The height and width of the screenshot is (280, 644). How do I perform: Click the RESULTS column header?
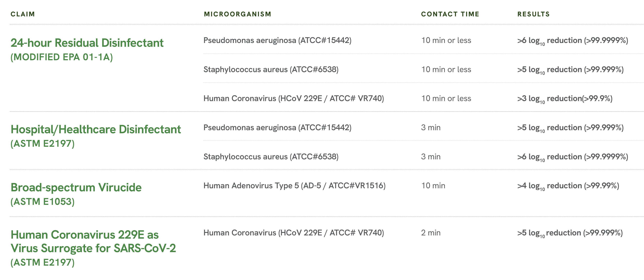(x=533, y=14)
